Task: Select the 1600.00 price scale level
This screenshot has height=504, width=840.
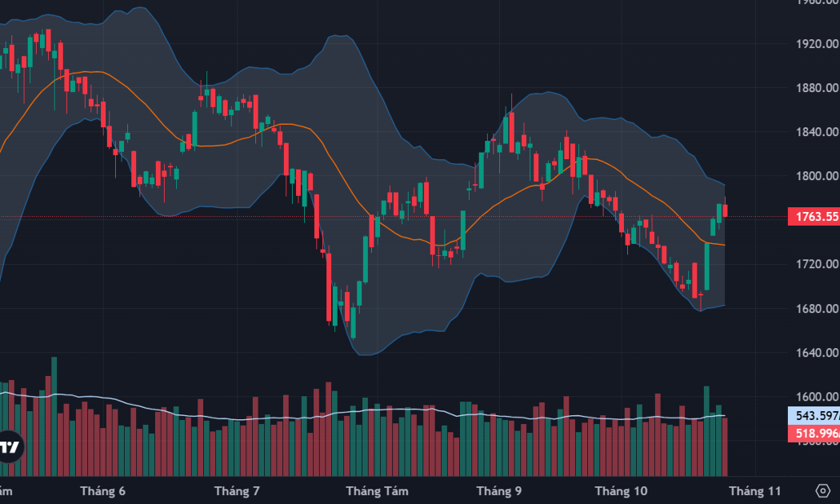Action: tap(817, 397)
